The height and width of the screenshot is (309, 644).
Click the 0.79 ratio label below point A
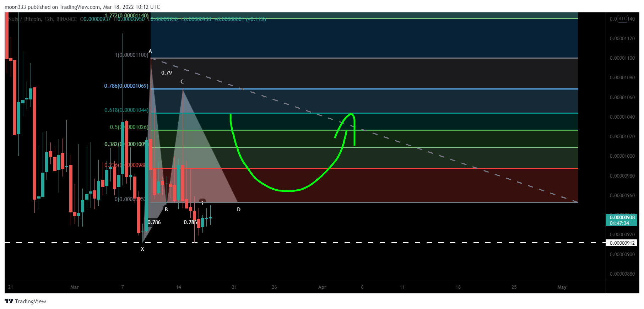[166, 73]
